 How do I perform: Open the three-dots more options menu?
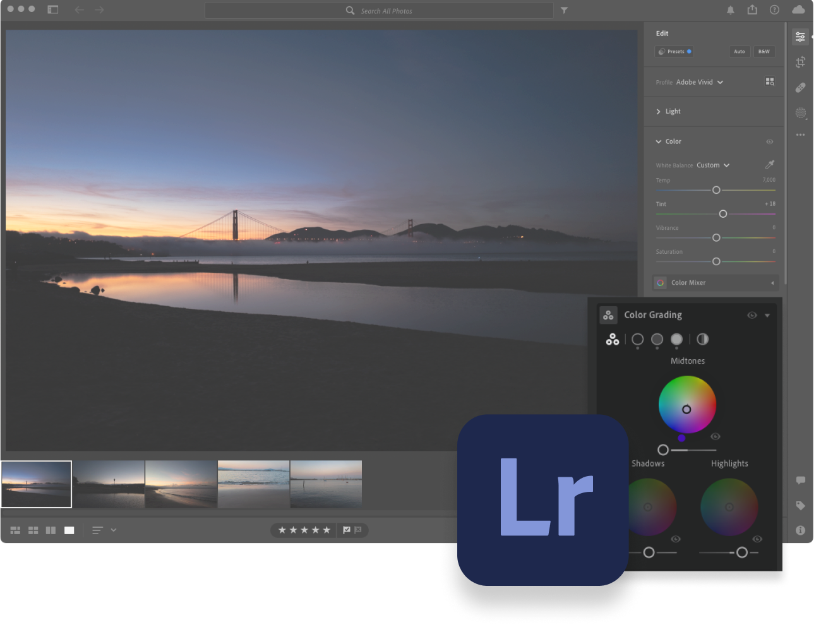click(800, 134)
